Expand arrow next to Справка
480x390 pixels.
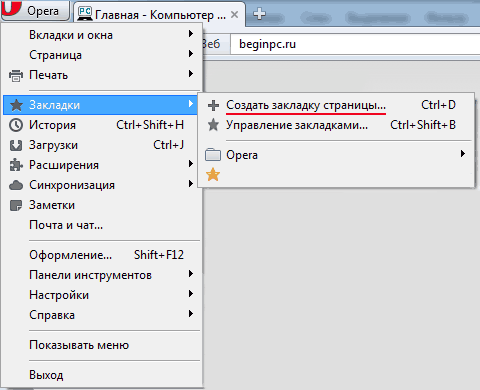[x=191, y=314]
